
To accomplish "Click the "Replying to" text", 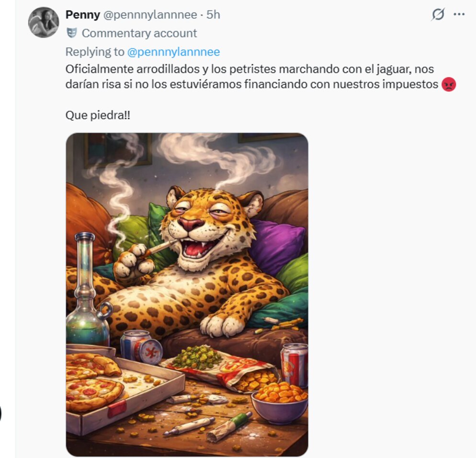I will [x=94, y=51].
